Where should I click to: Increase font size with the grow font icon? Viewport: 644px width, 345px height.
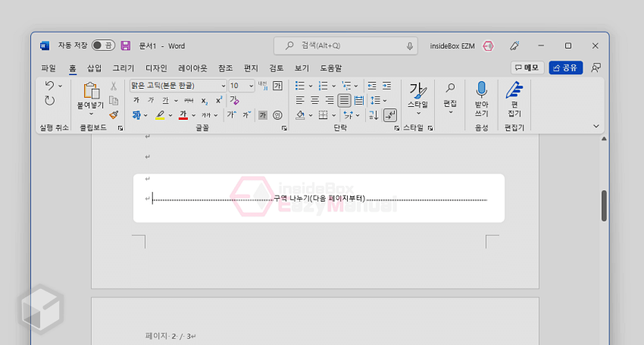(231, 115)
